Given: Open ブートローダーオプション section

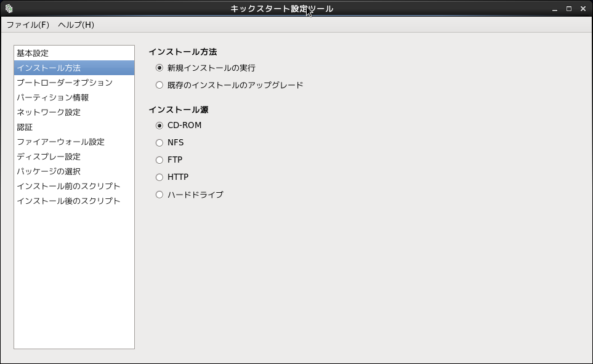Looking at the screenshot, I should (65, 83).
